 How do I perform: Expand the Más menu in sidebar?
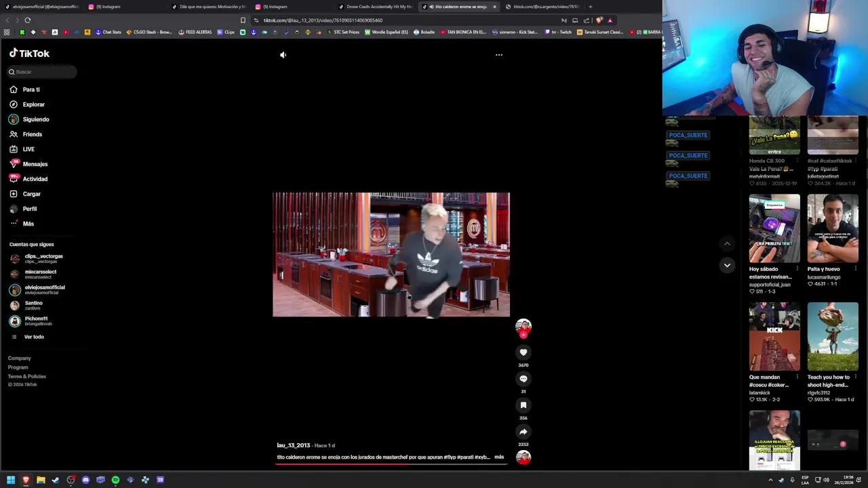click(28, 224)
